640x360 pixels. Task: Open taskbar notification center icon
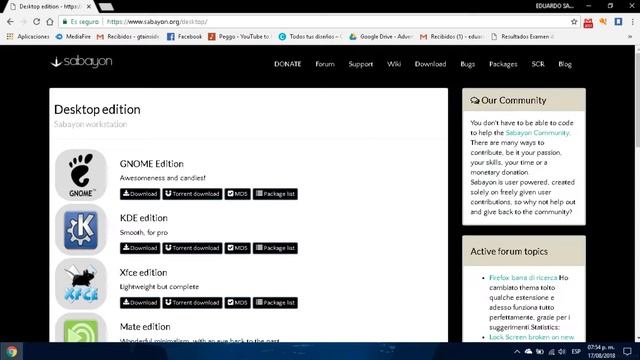pos(627,351)
